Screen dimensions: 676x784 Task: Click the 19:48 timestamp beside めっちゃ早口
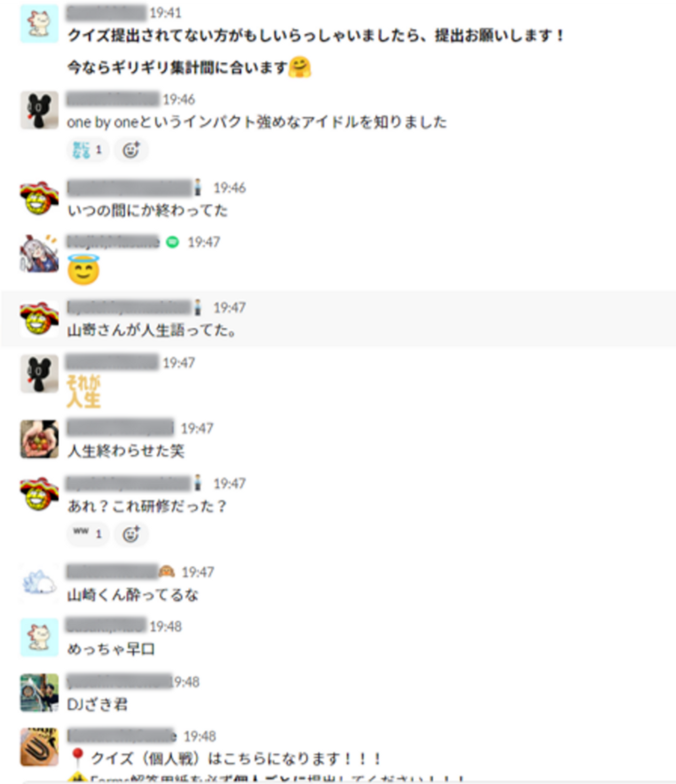point(165,627)
